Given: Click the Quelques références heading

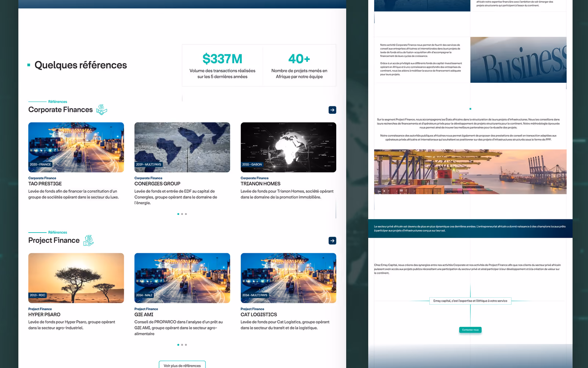Looking at the screenshot, I should (80, 65).
